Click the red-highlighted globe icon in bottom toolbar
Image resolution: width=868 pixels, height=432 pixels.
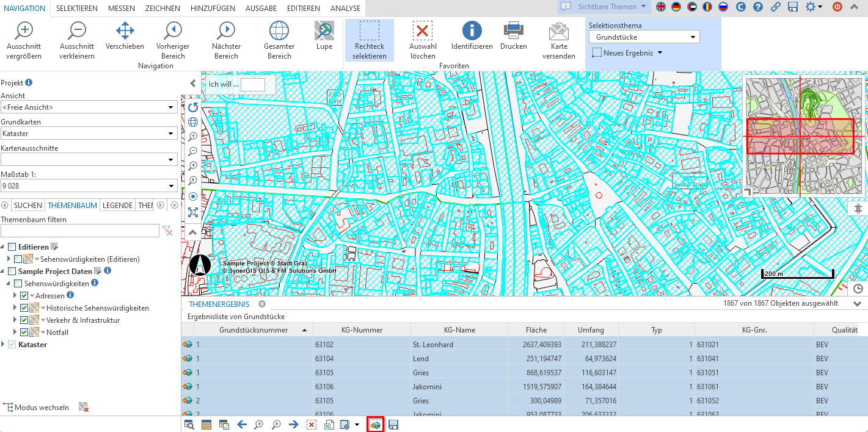[375, 425]
